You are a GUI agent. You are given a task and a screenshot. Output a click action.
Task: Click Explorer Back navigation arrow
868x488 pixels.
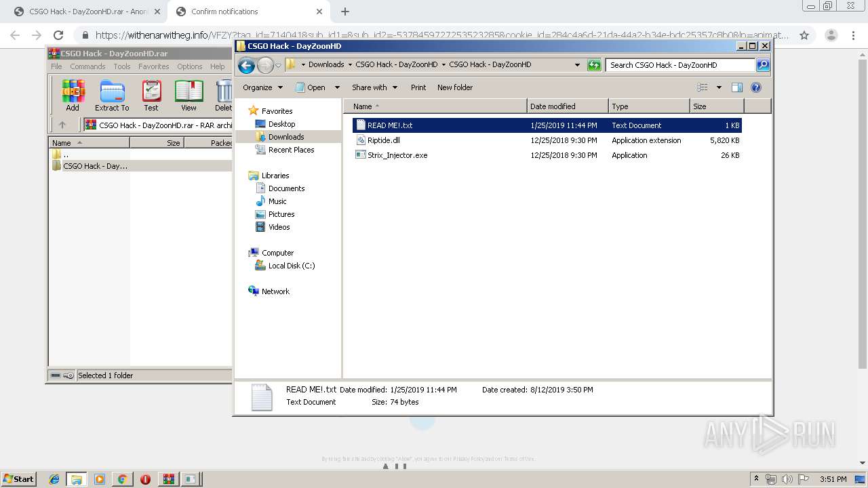tap(247, 65)
